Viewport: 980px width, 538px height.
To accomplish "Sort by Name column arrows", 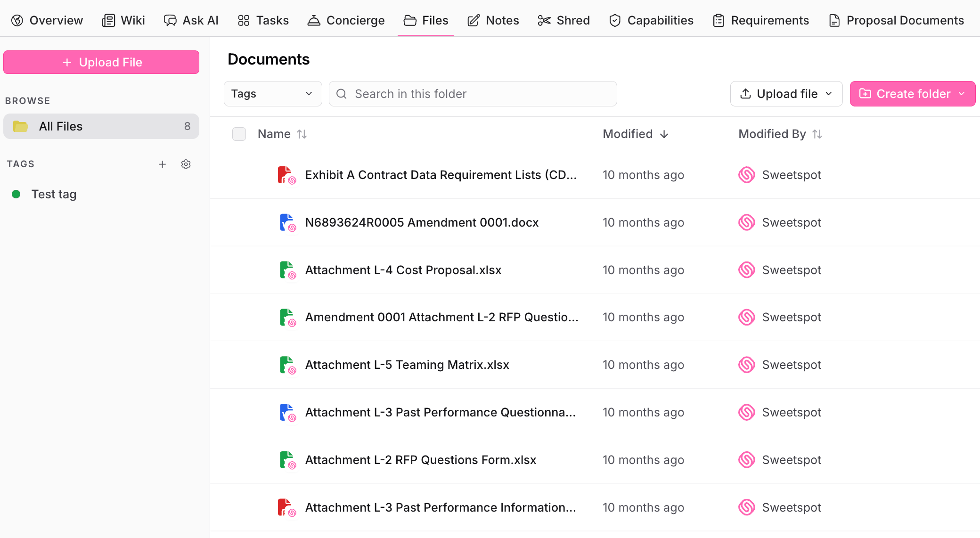I will (x=302, y=134).
